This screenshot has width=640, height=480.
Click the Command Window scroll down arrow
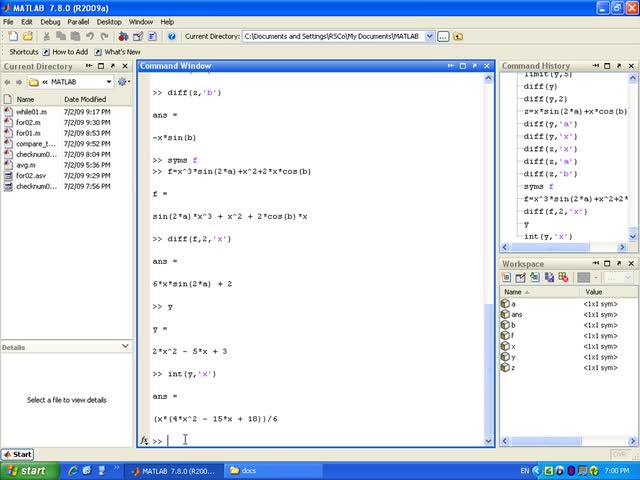coord(488,441)
